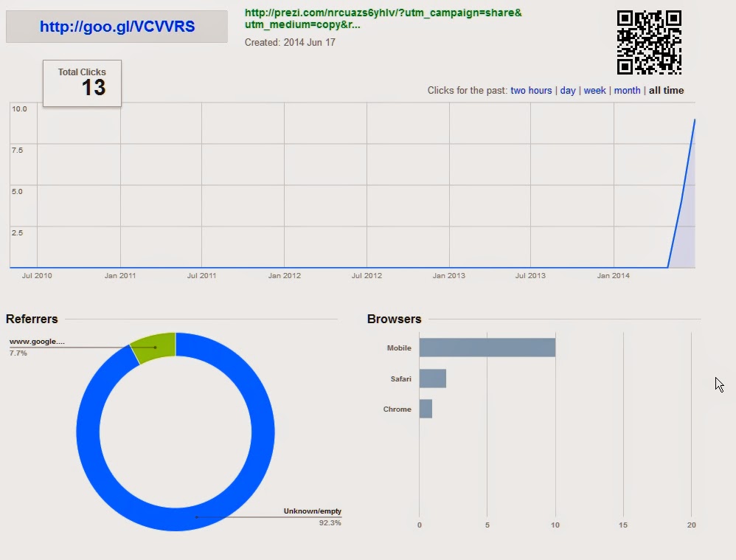Click the Total Clicks 13 box
The height and width of the screenshot is (560, 736).
(x=82, y=83)
